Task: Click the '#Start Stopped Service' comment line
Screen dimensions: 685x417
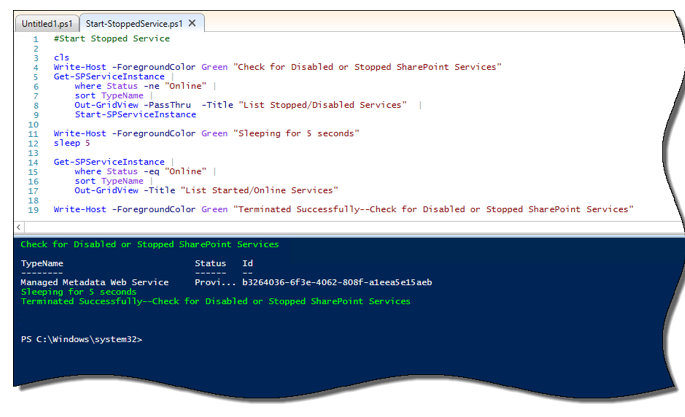Action: click(x=112, y=38)
